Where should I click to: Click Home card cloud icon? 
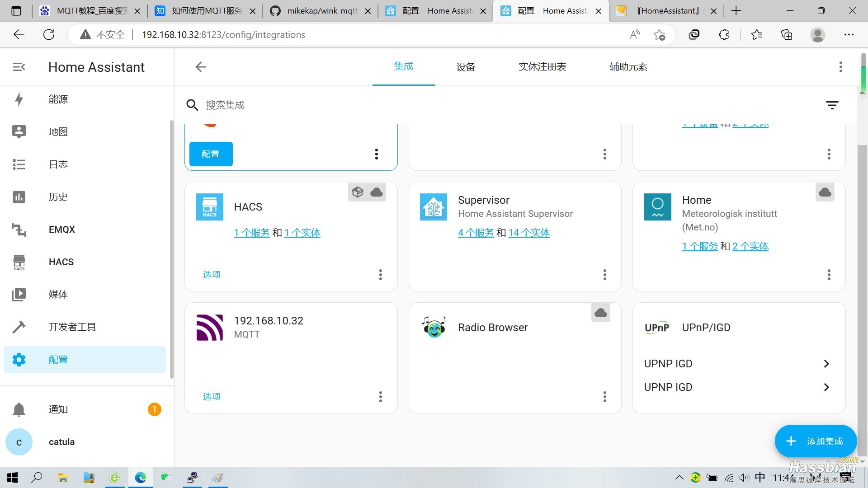click(825, 192)
